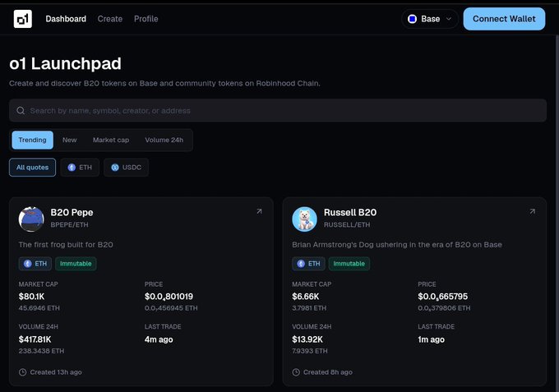Click Immutable badge on B20 Pepe card

(76, 264)
